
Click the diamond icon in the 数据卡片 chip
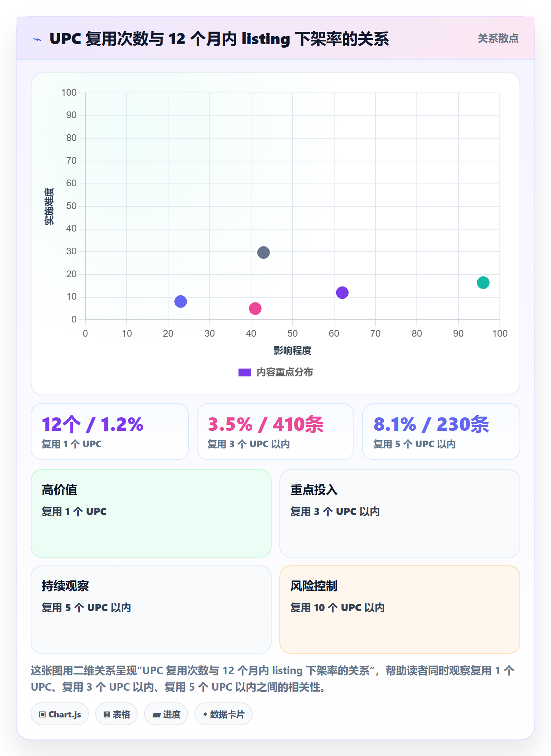(x=205, y=714)
